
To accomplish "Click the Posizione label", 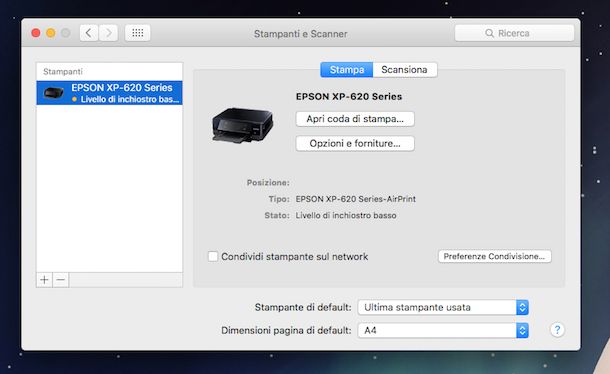I will coord(268,183).
